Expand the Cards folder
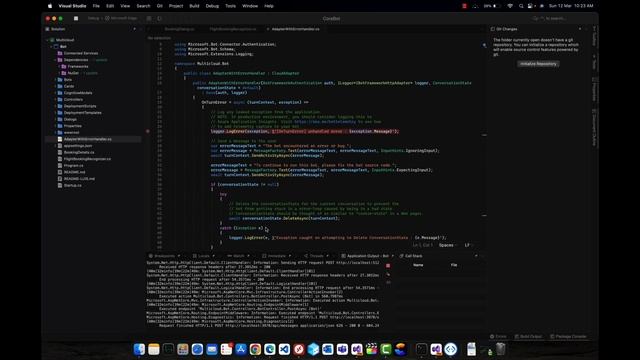Image resolution: width=640 pixels, height=360 pixels. point(56,86)
